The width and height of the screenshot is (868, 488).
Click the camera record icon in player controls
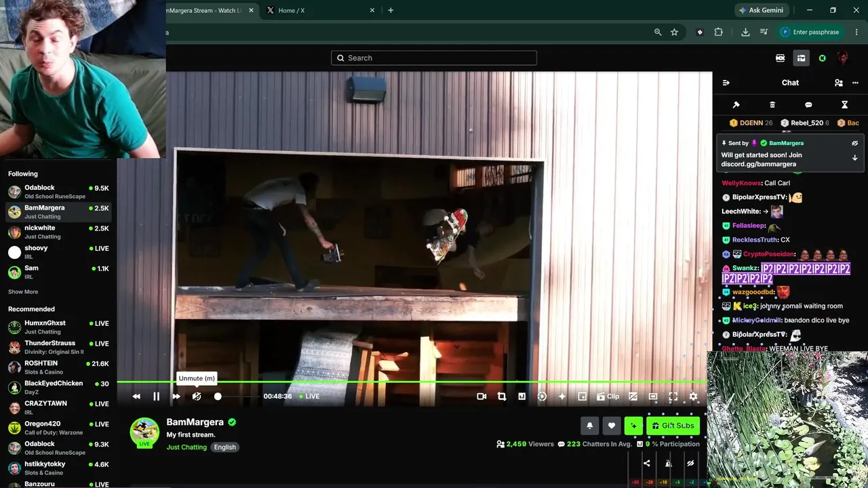click(481, 396)
